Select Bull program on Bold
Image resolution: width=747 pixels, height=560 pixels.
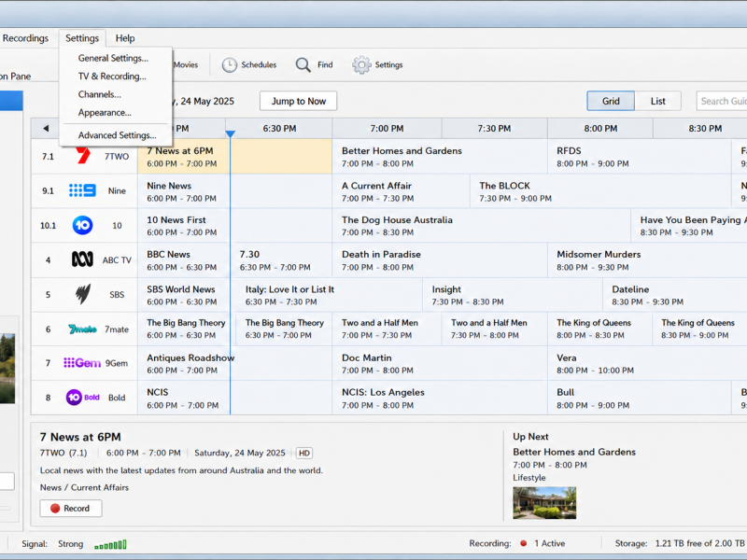coord(640,399)
